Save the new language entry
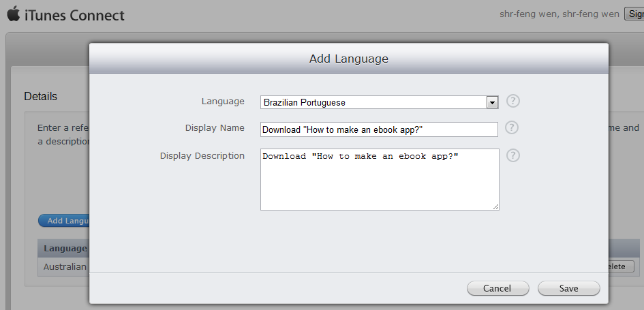The image size is (644, 310). [x=569, y=288]
